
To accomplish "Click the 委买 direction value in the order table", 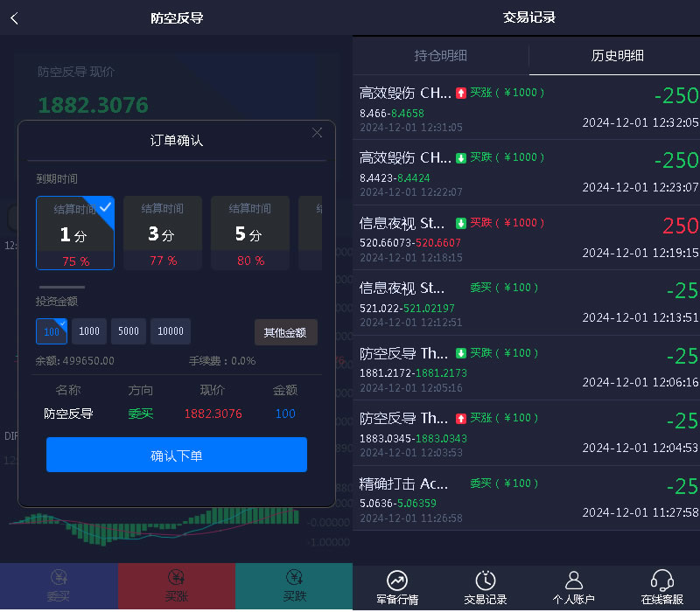I will (141, 414).
